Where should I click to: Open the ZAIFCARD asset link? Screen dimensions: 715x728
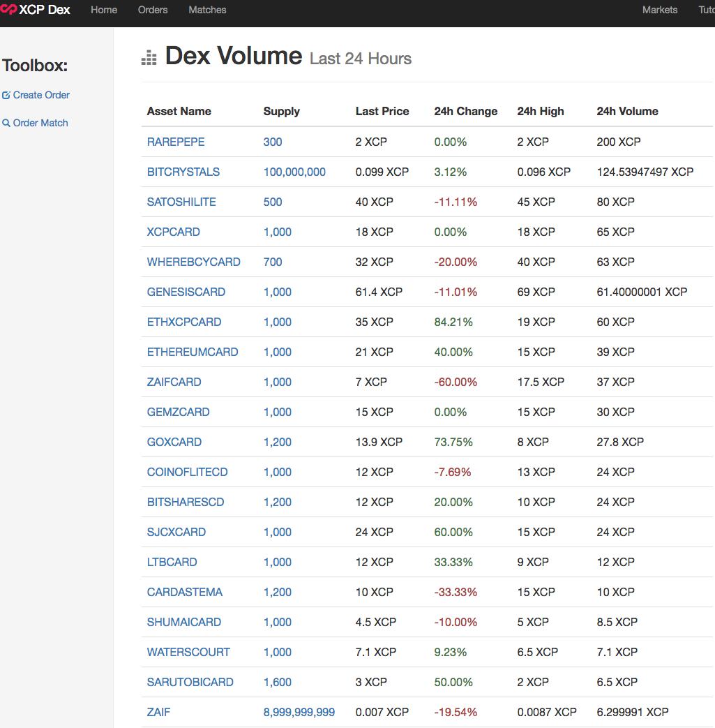point(174,382)
